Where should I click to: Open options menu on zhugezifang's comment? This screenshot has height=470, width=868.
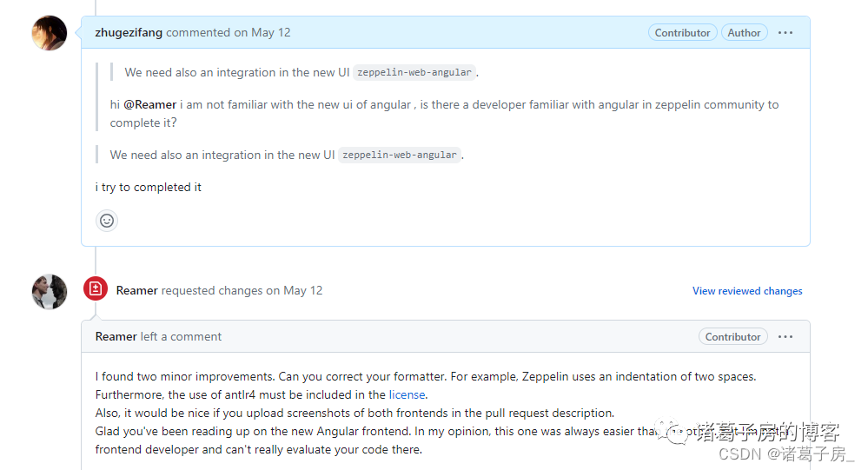[x=785, y=33]
